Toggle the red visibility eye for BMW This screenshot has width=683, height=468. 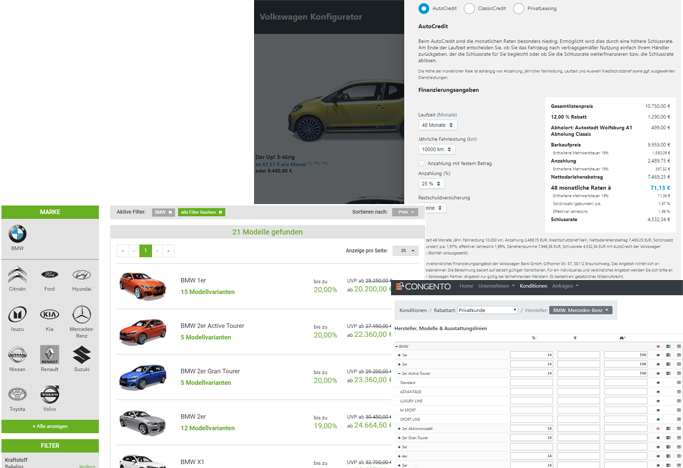(658, 346)
